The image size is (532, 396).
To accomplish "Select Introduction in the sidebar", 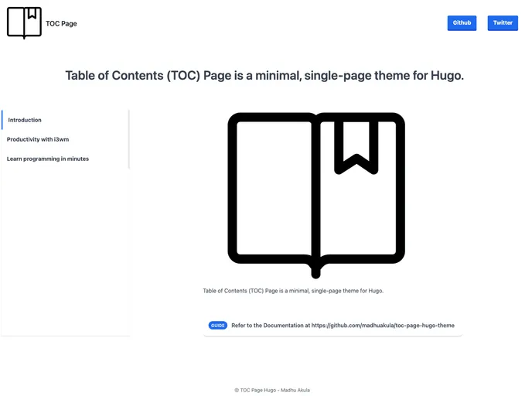I will [x=25, y=120].
